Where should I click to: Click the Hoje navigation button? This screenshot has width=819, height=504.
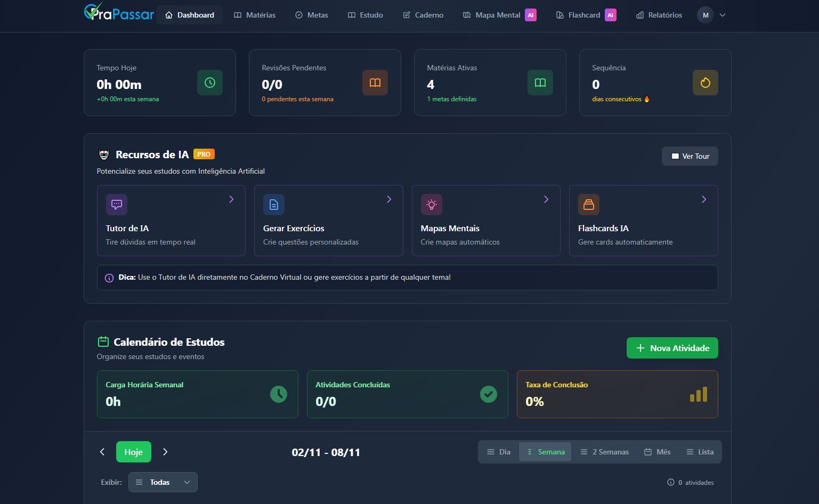tap(133, 451)
